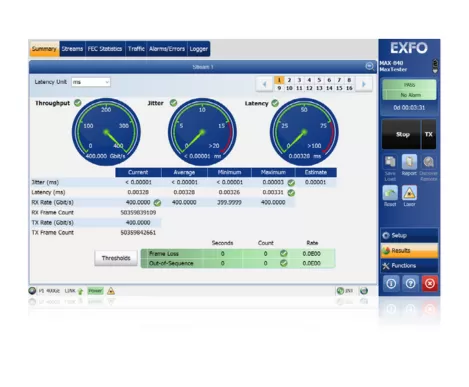Open the Save/Load icon
This screenshot has width=469, height=387.
click(390, 162)
